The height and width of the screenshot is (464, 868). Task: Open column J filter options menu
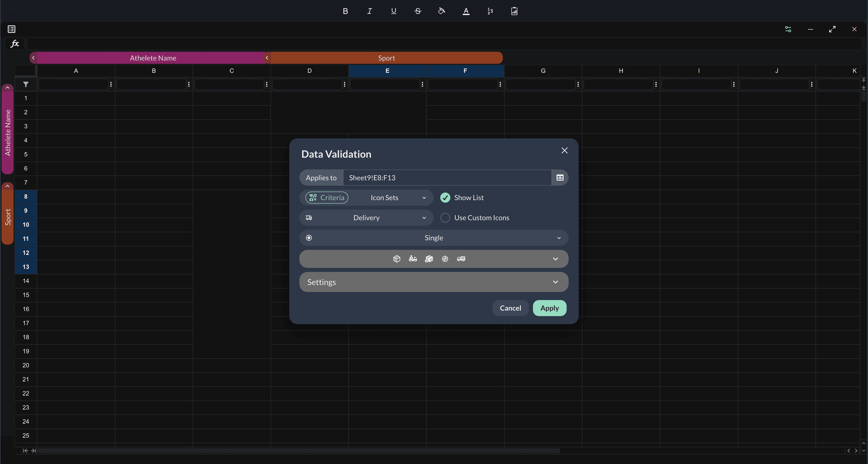[x=811, y=84]
